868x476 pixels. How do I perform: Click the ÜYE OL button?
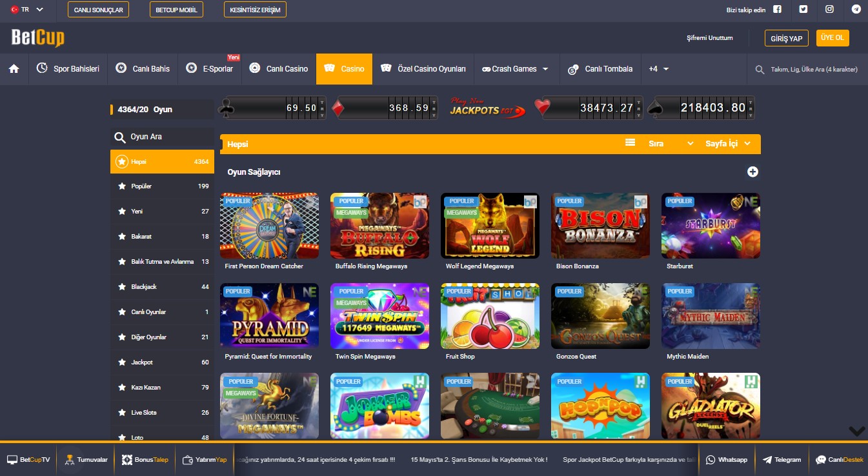coord(833,38)
